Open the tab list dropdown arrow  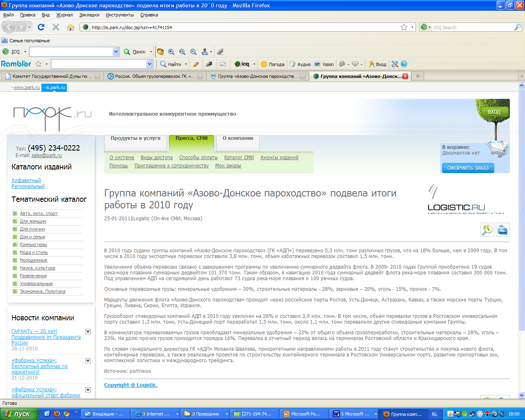click(x=522, y=76)
